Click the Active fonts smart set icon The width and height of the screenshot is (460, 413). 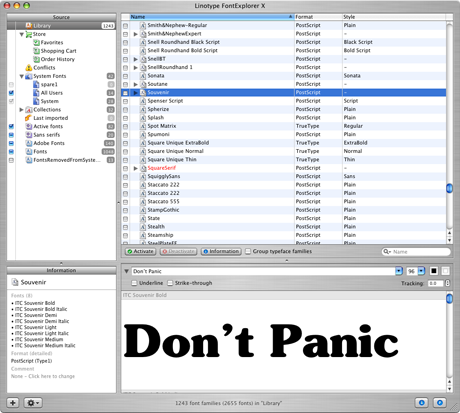click(x=29, y=126)
